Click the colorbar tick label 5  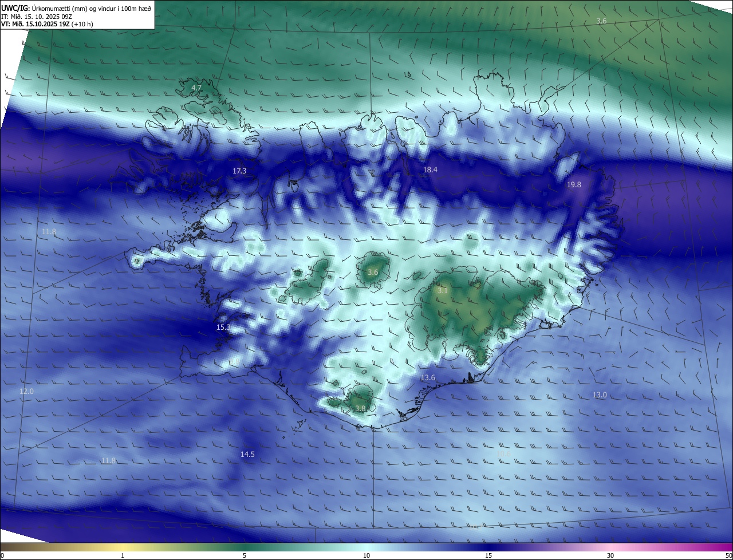pos(245,555)
